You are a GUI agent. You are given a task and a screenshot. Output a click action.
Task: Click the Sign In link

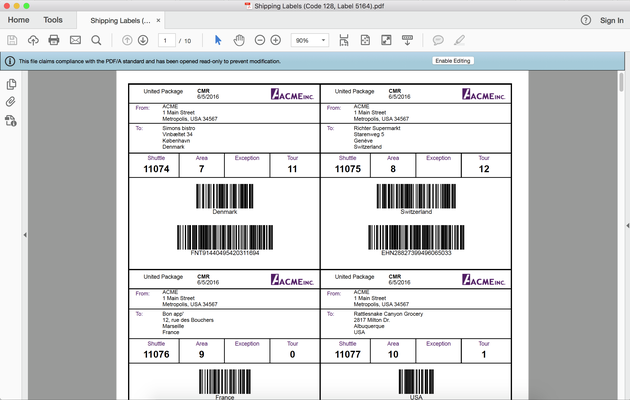click(x=612, y=20)
